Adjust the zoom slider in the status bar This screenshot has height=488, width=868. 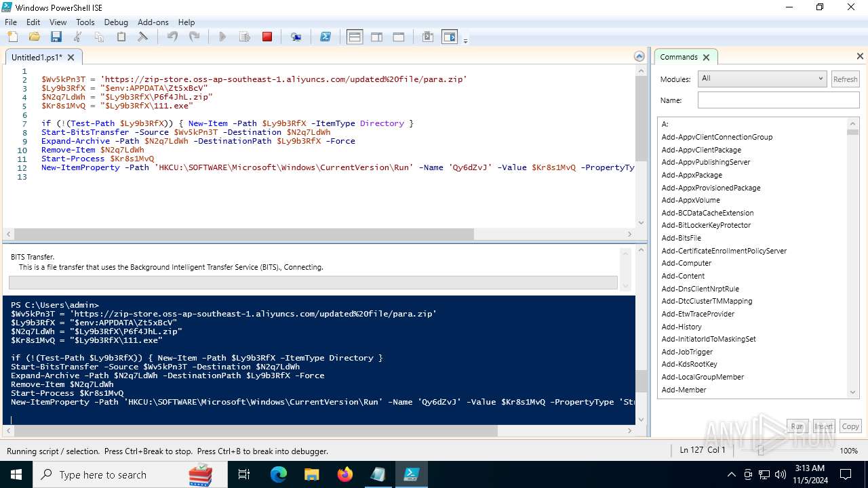(x=761, y=450)
